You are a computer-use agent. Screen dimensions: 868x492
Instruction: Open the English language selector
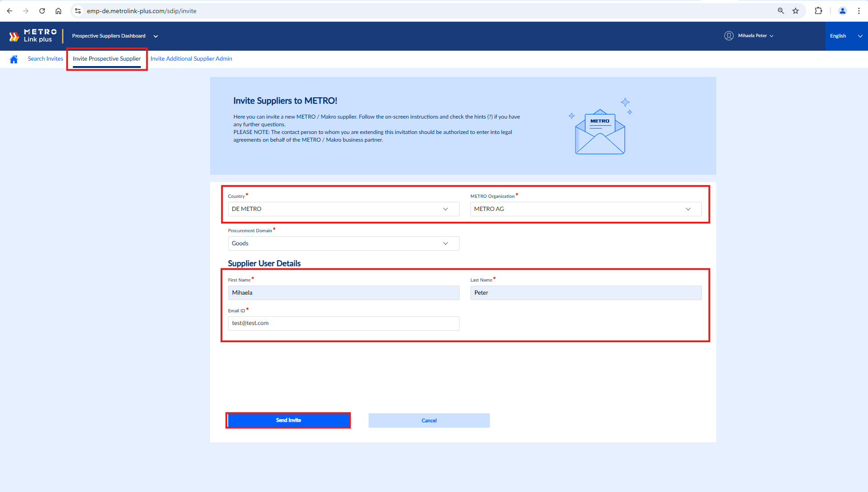pos(846,36)
